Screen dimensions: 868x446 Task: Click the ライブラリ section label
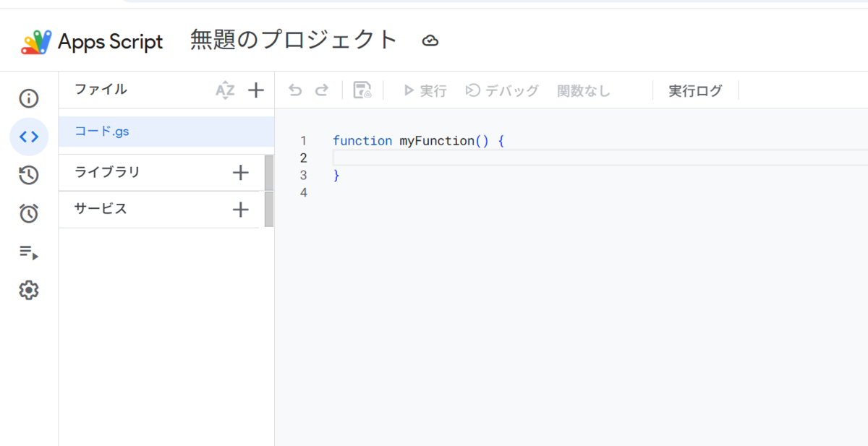click(x=107, y=172)
